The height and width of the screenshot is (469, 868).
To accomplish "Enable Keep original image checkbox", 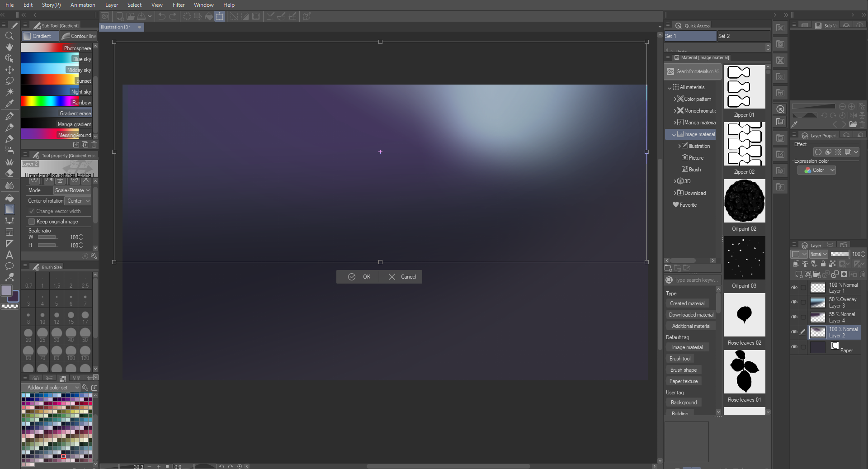I will coord(32,222).
